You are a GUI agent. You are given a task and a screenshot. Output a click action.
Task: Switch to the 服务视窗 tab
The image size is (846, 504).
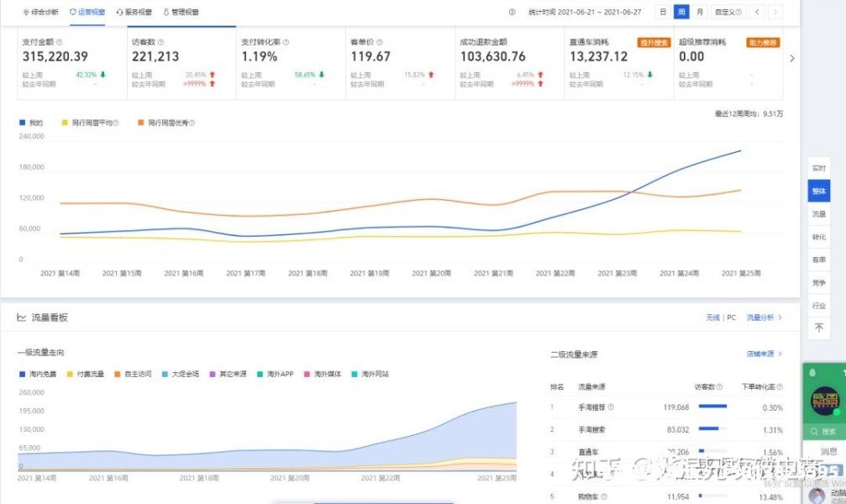(x=134, y=13)
